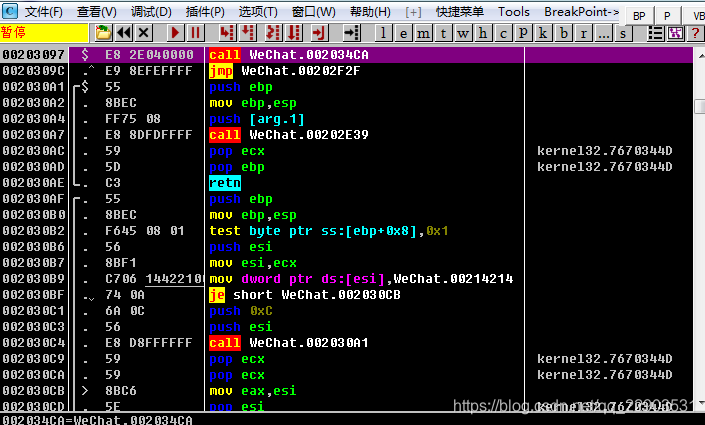
Task: Click the Open file folder icon
Action: (x=103, y=33)
